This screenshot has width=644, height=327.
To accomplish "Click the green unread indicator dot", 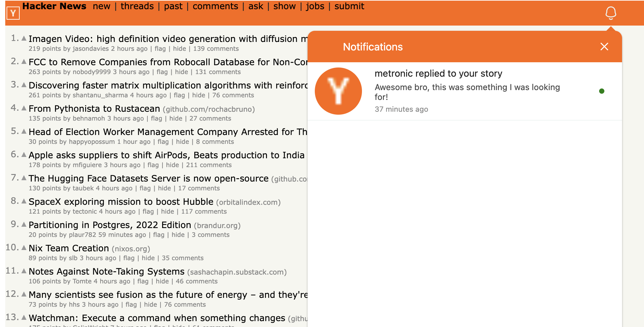I will pyautogui.click(x=602, y=91).
